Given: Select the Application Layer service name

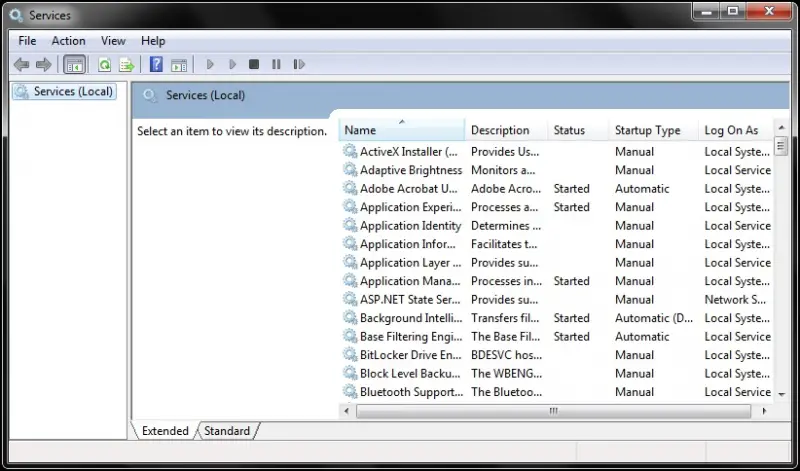Looking at the screenshot, I should point(410,262).
